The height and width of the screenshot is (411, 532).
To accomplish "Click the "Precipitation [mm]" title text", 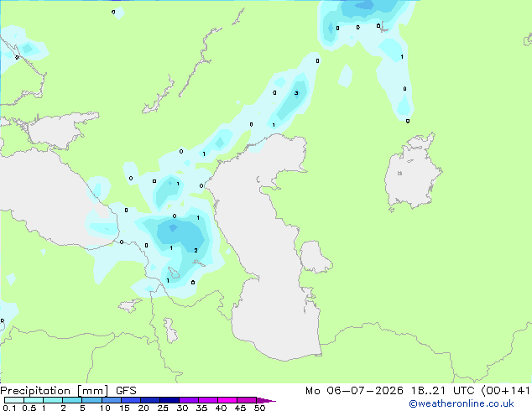I will 55,391.
